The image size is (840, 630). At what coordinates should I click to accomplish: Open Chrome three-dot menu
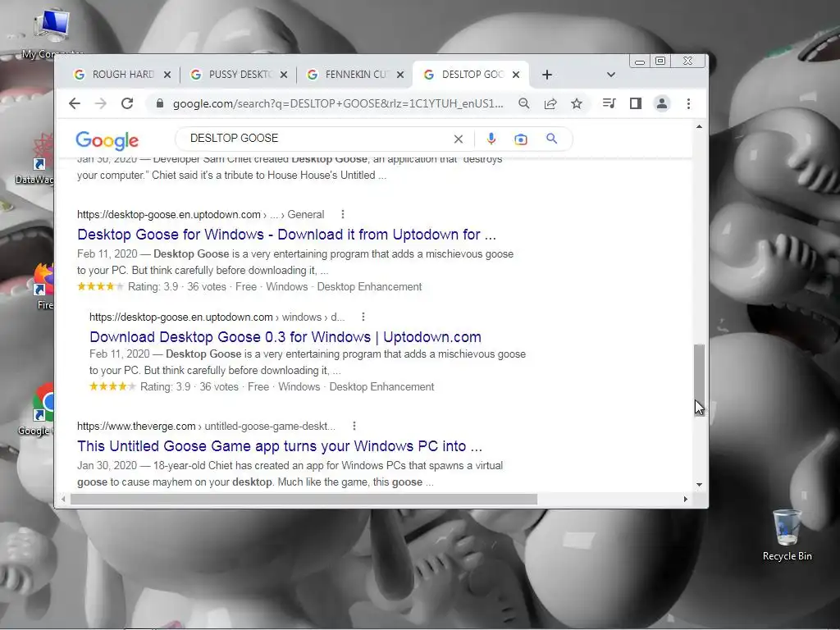pyautogui.click(x=688, y=103)
